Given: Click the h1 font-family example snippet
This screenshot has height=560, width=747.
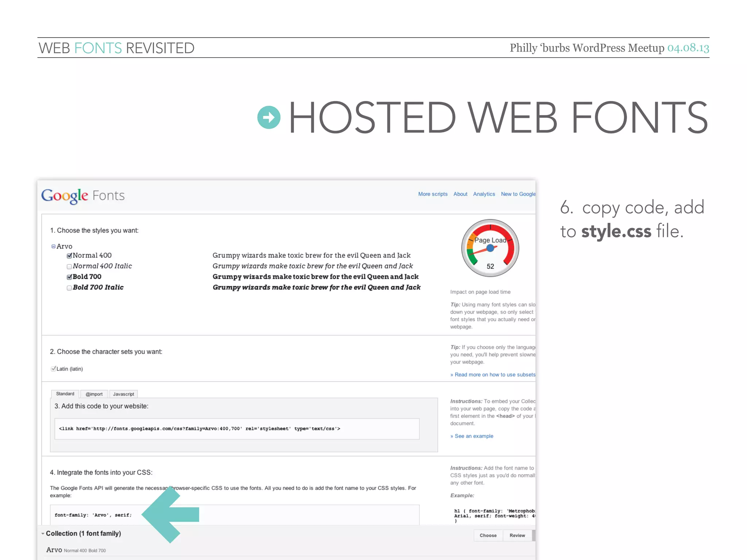Looking at the screenshot, I should (495, 516).
